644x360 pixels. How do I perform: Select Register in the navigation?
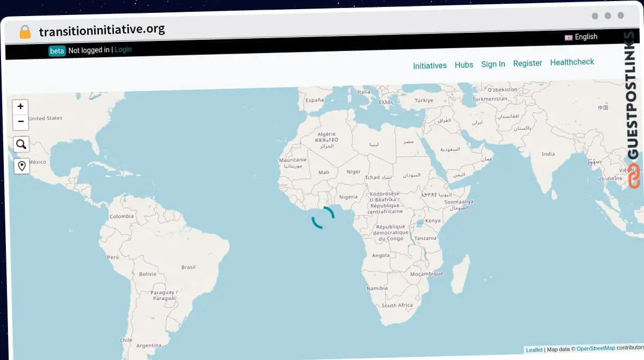pyautogui.click(x=528, y=63)
